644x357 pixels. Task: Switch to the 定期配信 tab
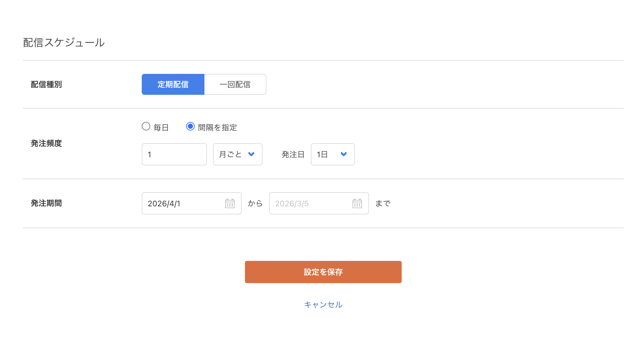pos(173,84)
